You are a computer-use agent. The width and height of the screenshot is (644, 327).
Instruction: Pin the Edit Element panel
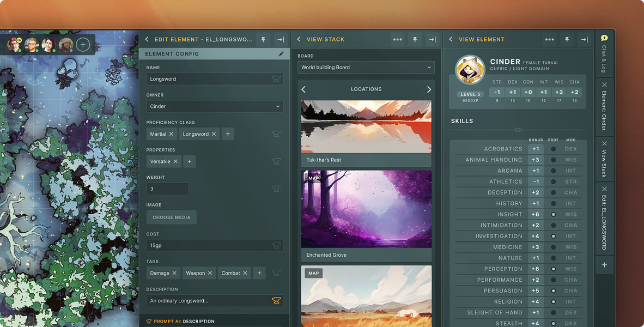pos(263,39)
